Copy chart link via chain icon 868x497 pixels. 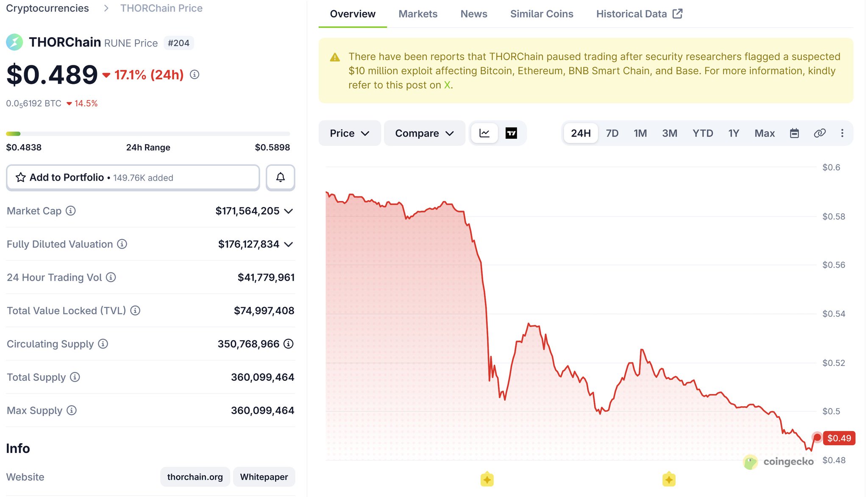pyautogui.click(x=820, y=133)
